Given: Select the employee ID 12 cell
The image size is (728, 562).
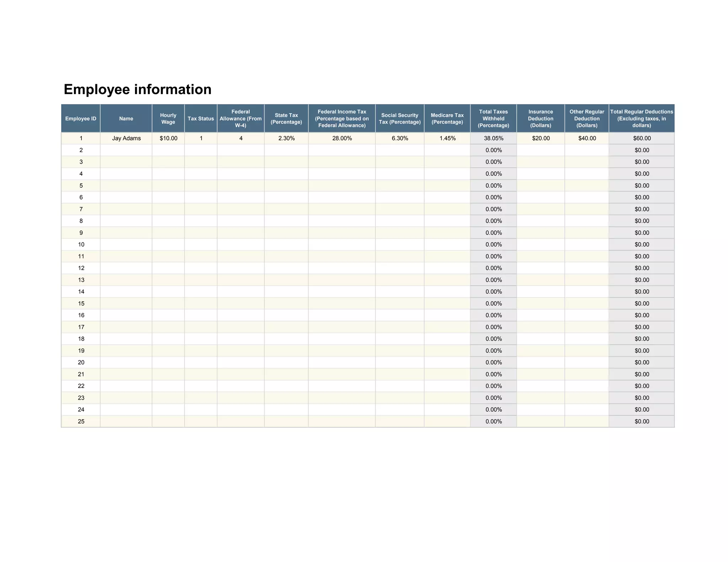Looking at the screenshot, I should coord(81,268).
